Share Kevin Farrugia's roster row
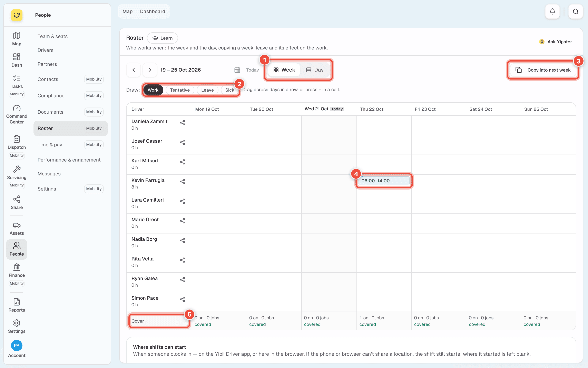The width and height of the screenshot is (588, 368). coord(183,182)
